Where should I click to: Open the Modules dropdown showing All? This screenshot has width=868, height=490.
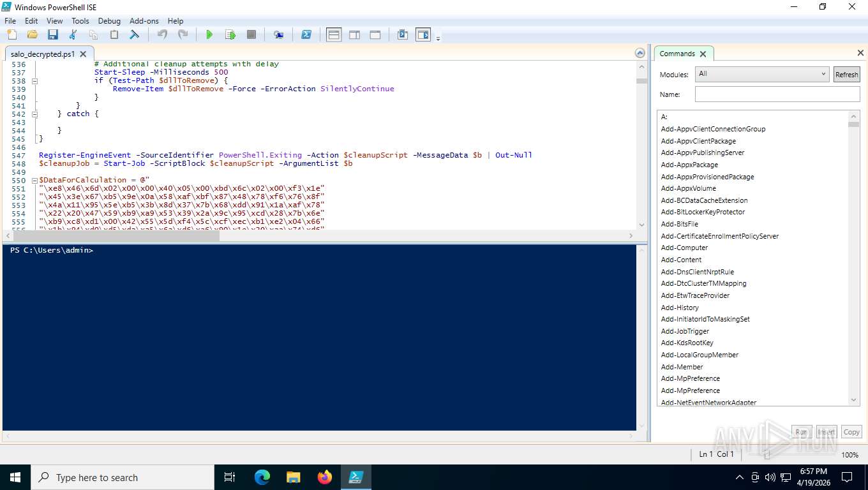(x=762, y=74)
